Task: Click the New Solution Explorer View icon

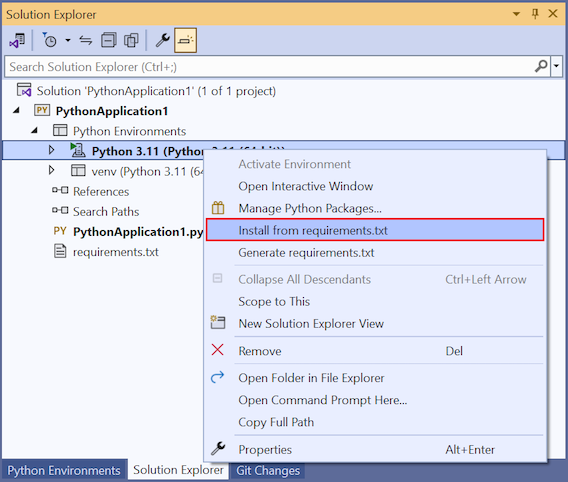Action: pos(218,322)
